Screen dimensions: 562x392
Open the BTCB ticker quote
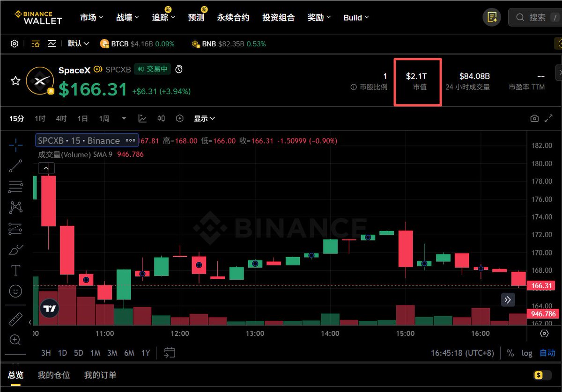[x=137, y=44]
